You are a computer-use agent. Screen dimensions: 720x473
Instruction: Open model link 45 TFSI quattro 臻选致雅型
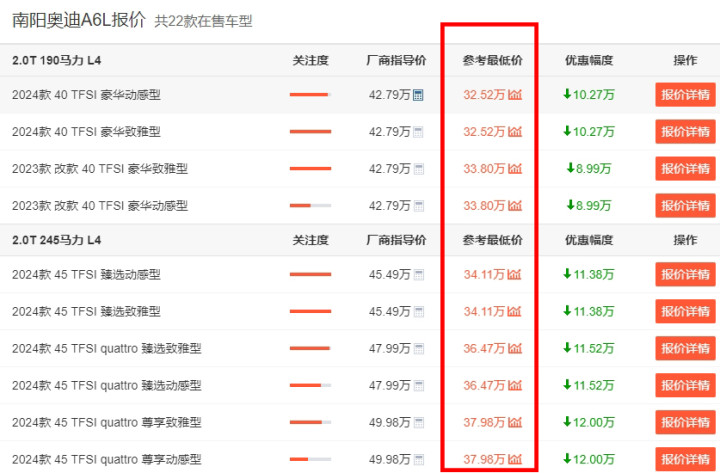[x=107, y=349]
